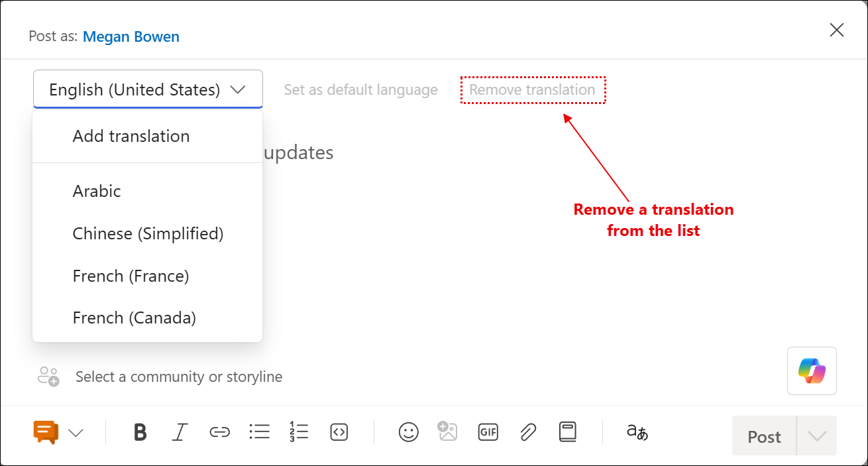Viewport: 868px width, 466px height.
Task: Select Arabic from the translation list
Action: [x=97, y=191]
